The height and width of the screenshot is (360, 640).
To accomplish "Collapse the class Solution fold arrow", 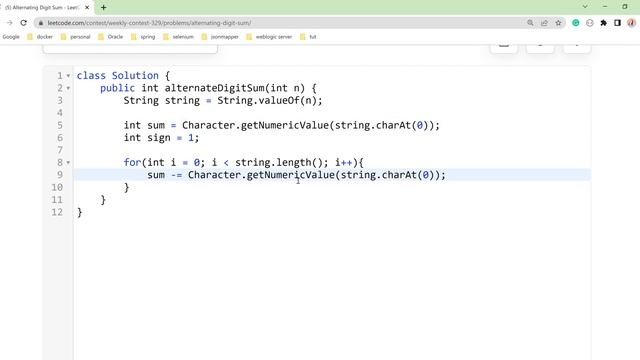I will pos(68,76).
